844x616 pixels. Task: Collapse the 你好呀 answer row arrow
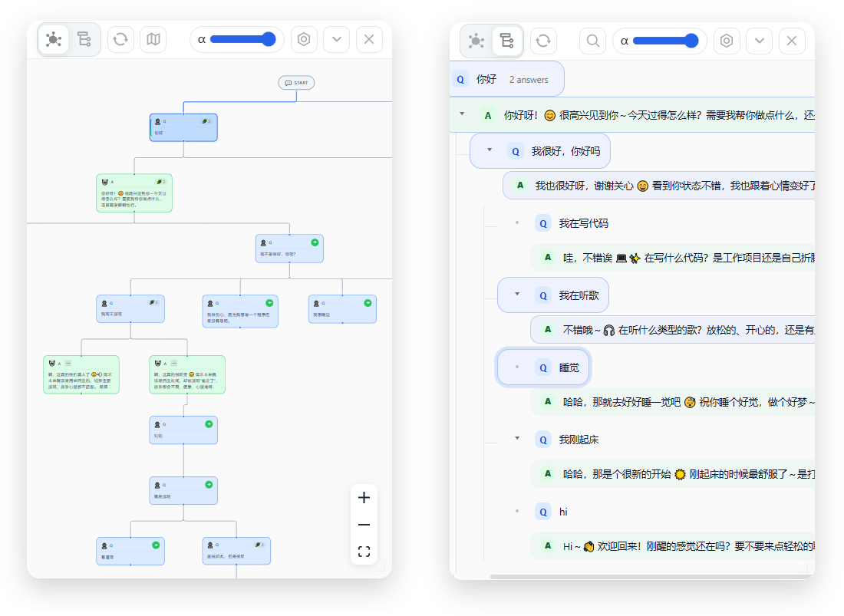pos(462,114)
